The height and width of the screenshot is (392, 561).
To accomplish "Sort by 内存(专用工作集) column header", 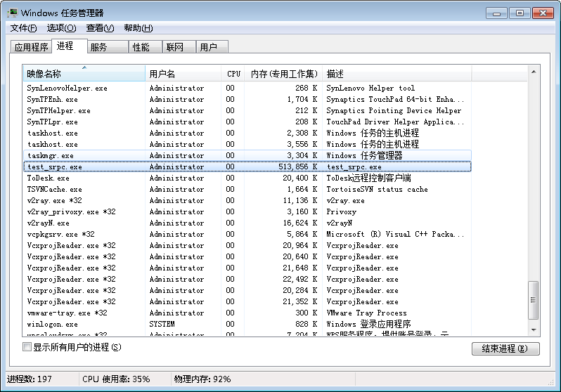I will pyautogui.click(x=284, y=74).
